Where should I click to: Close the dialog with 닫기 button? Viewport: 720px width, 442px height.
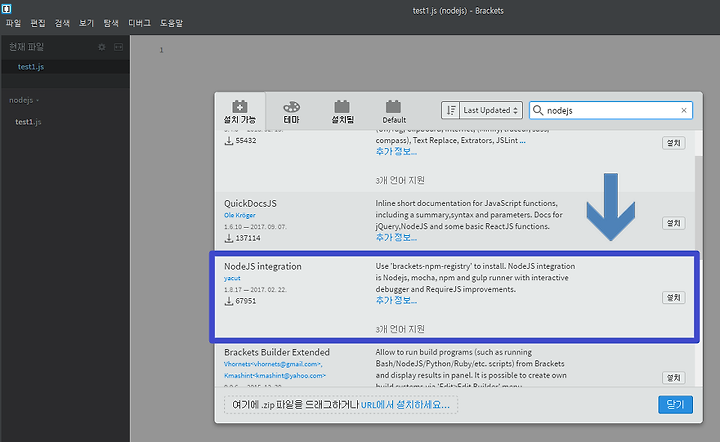[675, 404]
